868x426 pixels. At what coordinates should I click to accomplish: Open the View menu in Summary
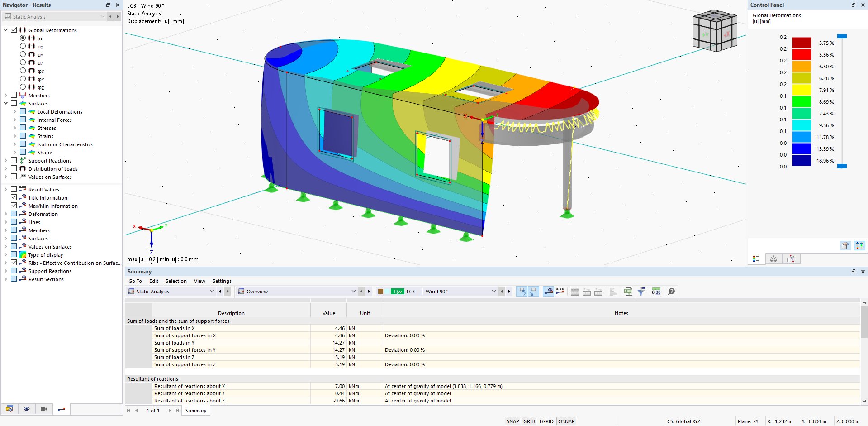pyautogui.click(x=199, y=281)
